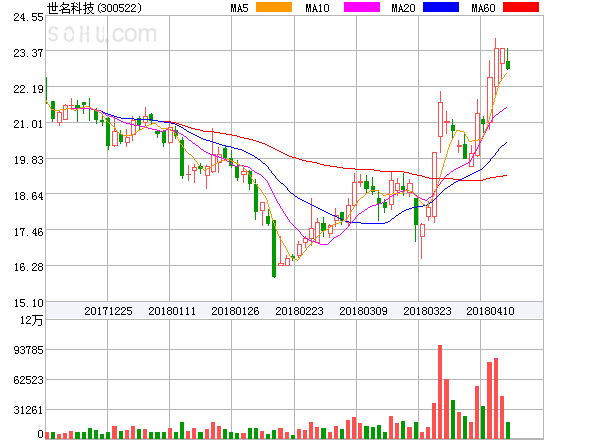Click the blue MA20 legend swatch
The width and height of the screenshot is (600, 440).
[x=441, y=7]
